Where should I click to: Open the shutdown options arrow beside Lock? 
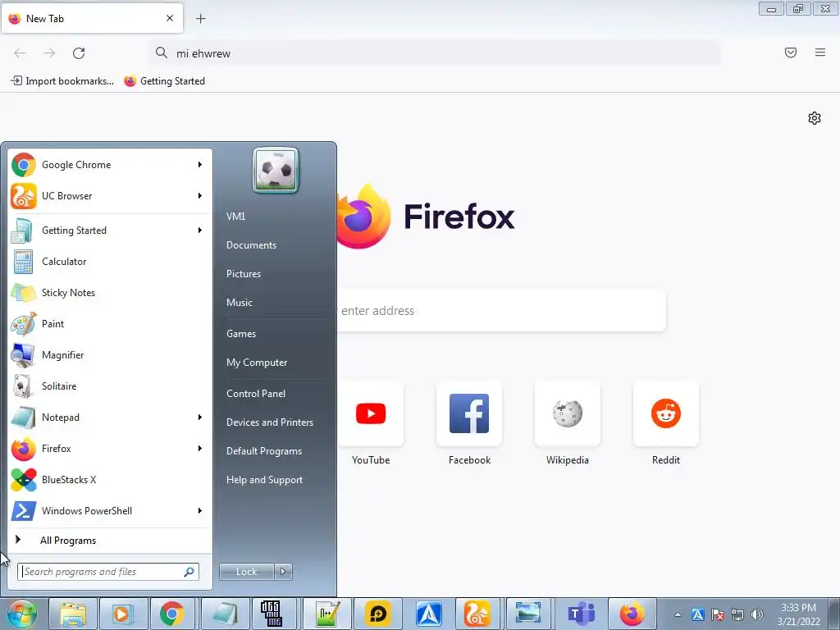(x=283, y=572)
